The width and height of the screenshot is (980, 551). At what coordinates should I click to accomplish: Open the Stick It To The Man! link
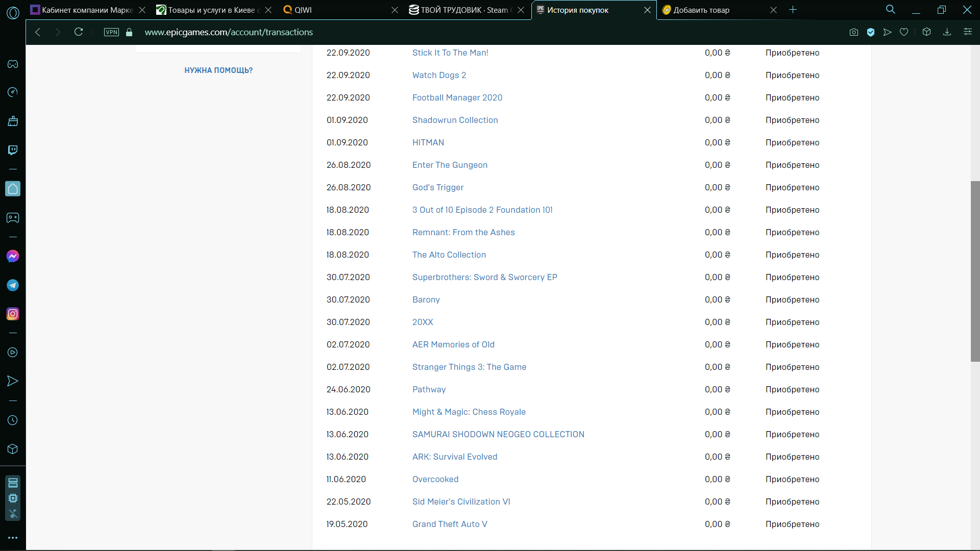click(x=450, y=53)
